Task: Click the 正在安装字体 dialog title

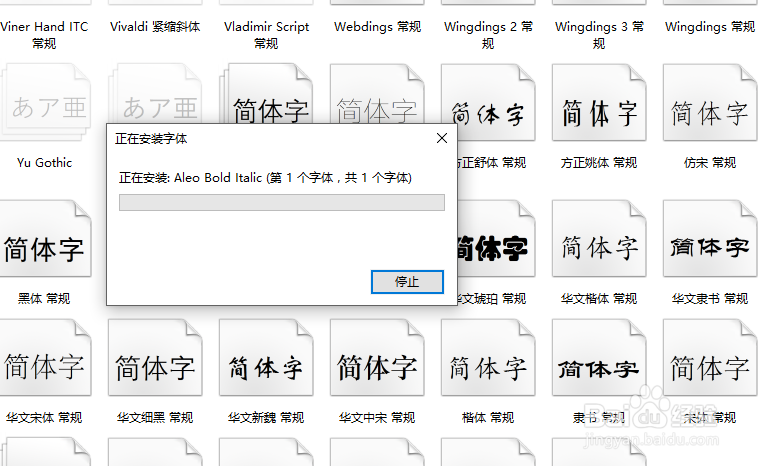Action: (x=151, y=139)
